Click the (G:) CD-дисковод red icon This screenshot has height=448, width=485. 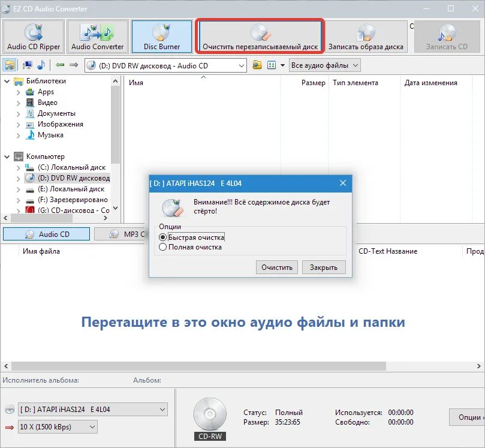30,210
